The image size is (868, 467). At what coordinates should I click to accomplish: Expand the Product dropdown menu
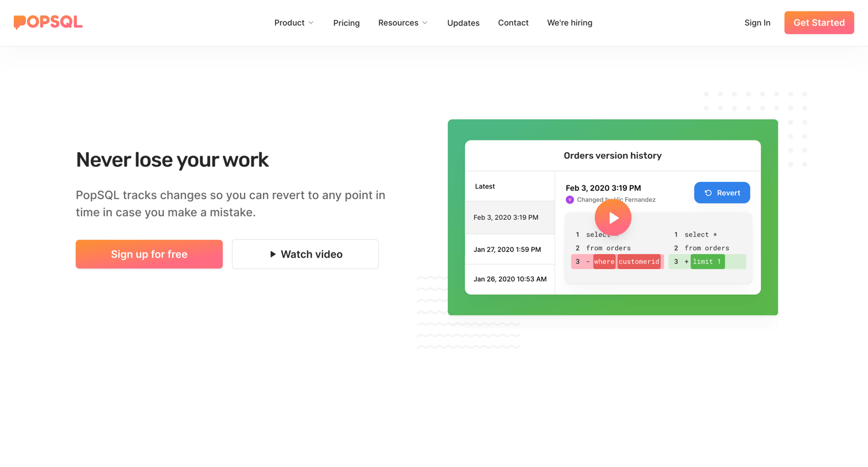[294, 23]
